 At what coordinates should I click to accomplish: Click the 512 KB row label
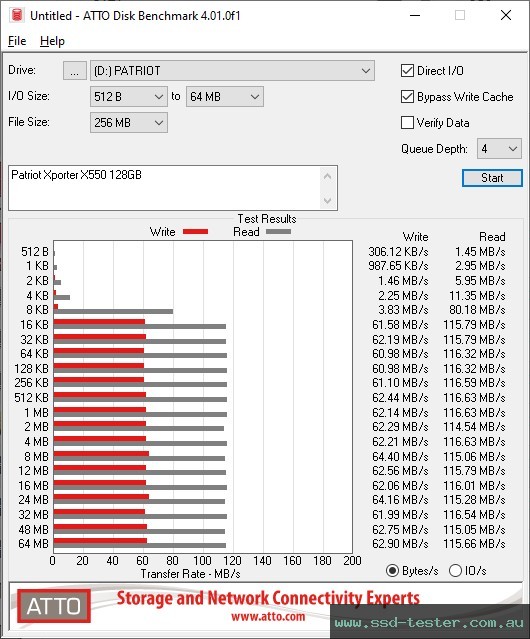coord(31,397)
